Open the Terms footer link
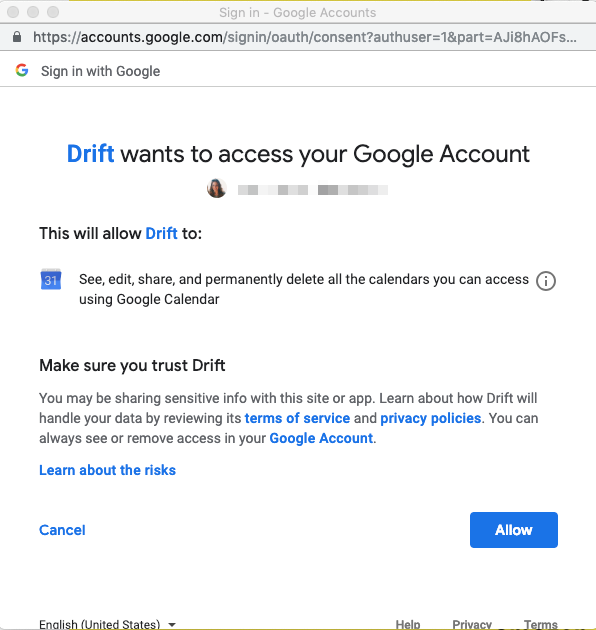 pyautogui.click(x=541, y=624)
